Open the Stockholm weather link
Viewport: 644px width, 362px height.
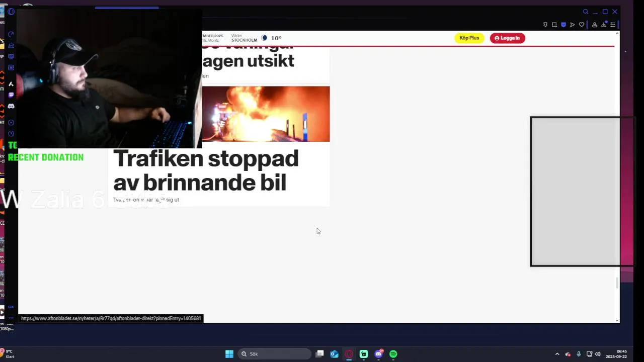click(x=256, y=38)
